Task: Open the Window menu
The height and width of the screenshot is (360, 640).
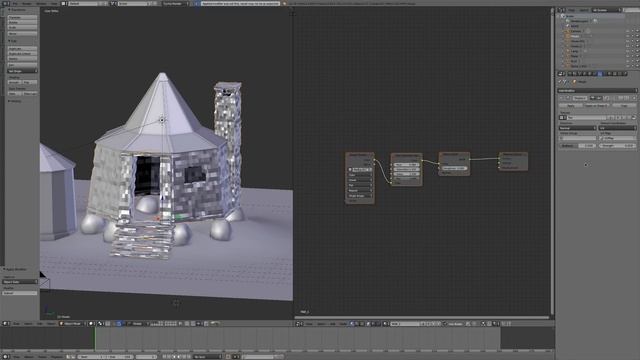Action: point(40,3)
